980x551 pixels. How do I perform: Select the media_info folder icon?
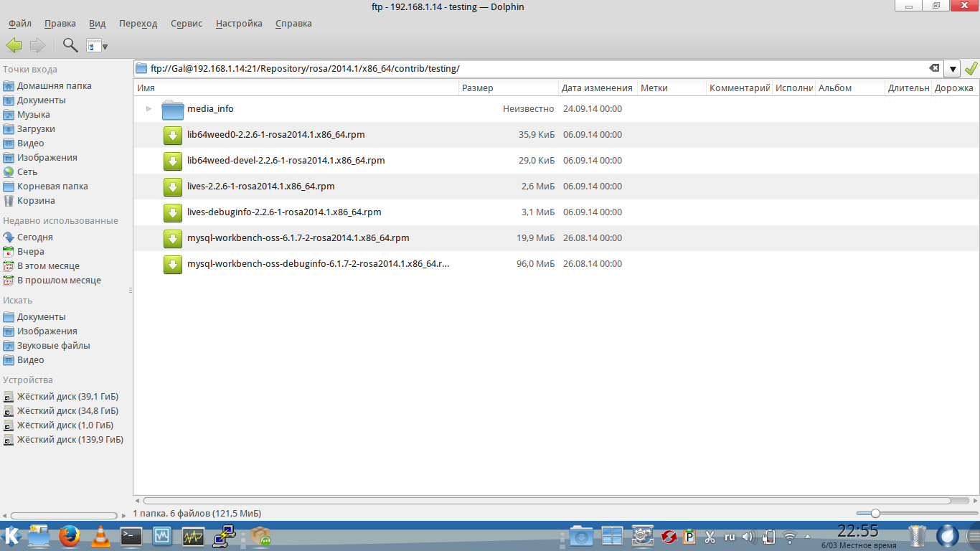click(173, 109)
